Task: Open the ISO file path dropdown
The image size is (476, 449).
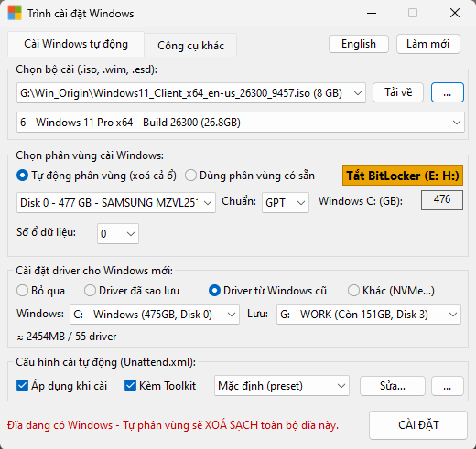Action: coord(191,92)
